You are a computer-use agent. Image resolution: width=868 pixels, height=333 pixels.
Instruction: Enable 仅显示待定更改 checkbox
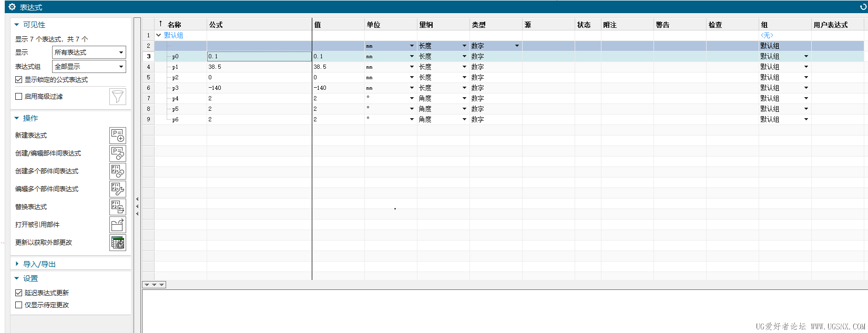click(19, 305)
